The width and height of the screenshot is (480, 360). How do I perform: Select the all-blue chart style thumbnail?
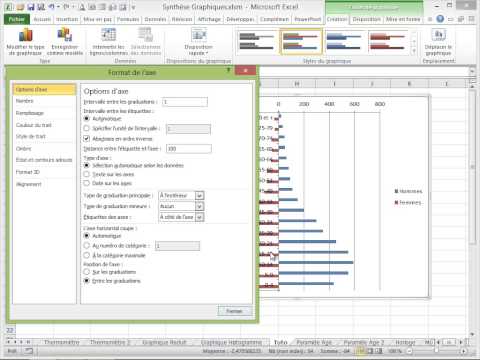coord(344,41)
